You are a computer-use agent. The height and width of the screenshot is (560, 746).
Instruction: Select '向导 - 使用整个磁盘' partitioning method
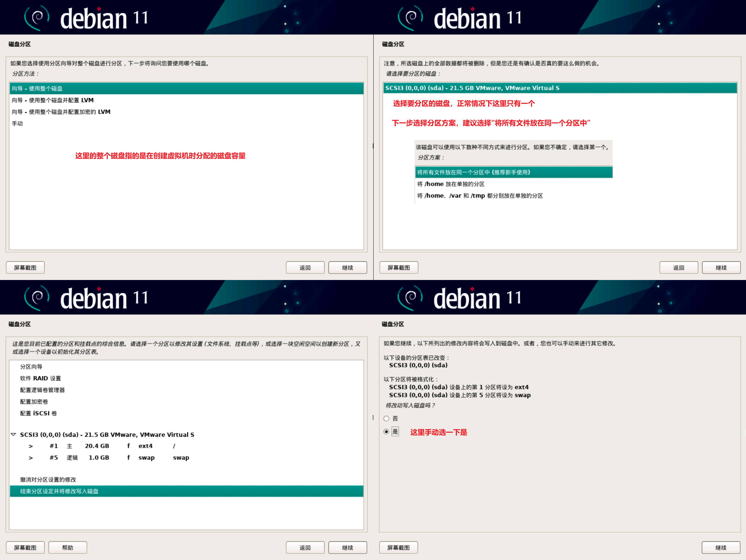(187, 88)
